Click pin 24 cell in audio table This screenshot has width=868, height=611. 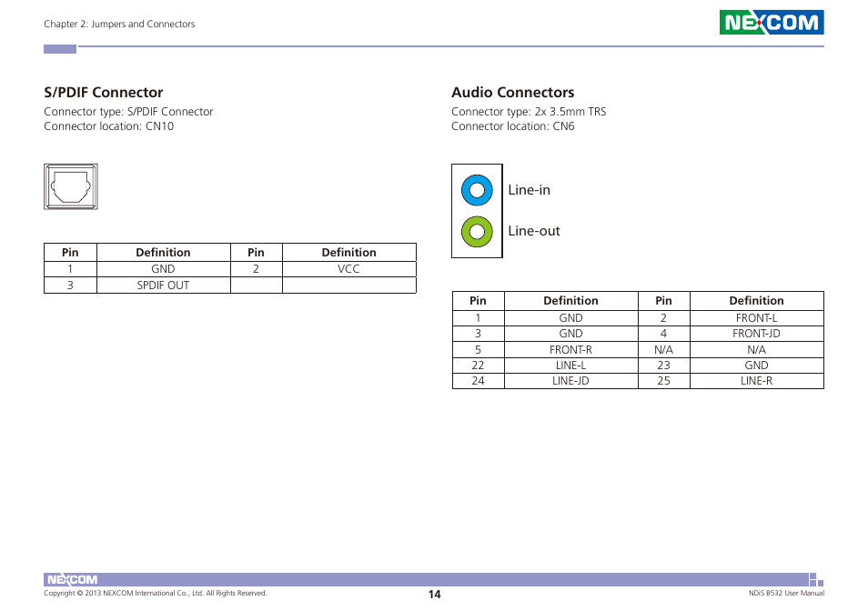[x=478, y=380]
